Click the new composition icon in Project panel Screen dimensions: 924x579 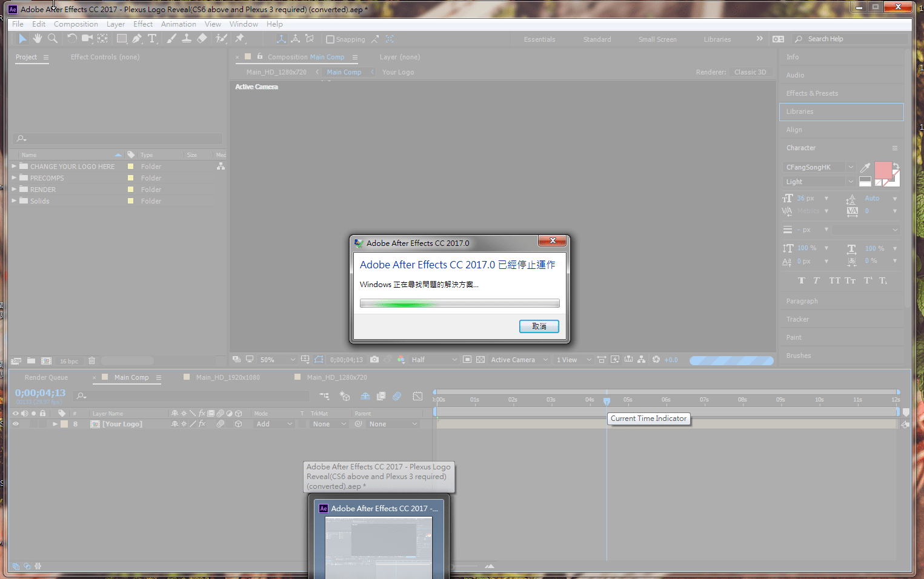[x=46, y=360]
